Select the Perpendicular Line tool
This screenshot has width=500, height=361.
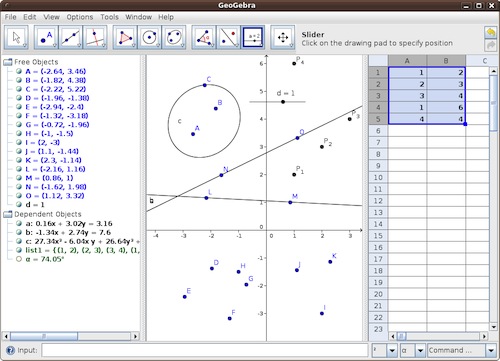coord(95,37)
